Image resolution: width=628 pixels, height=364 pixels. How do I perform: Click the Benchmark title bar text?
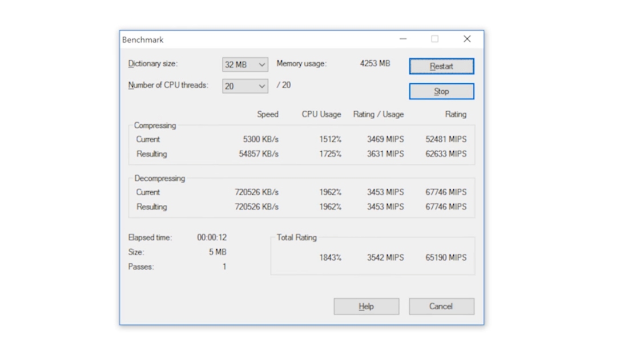[x=143, y=40]
